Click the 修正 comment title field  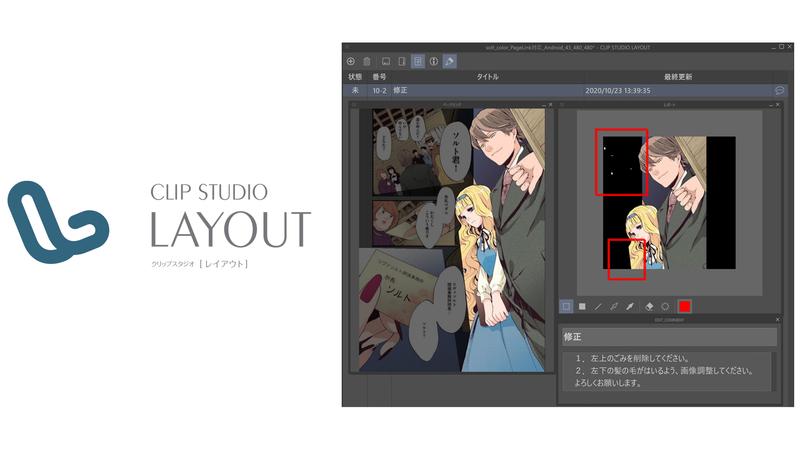[669, 337]
